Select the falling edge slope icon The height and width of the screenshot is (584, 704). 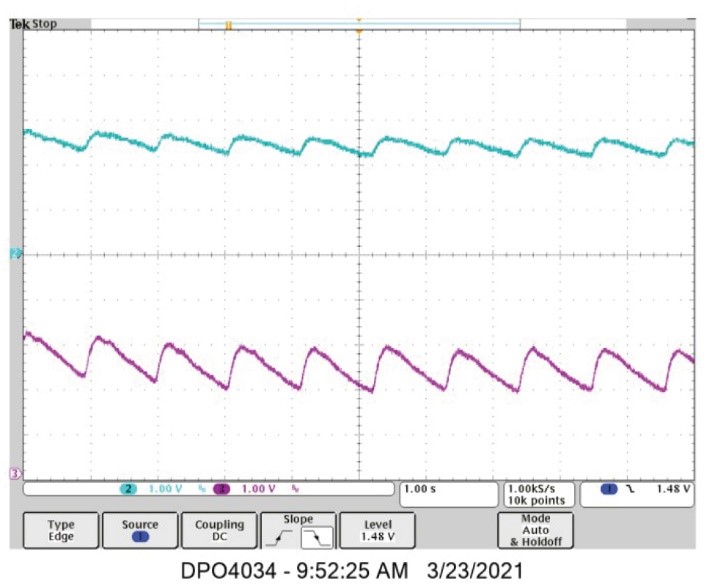(x=317, y=537)
